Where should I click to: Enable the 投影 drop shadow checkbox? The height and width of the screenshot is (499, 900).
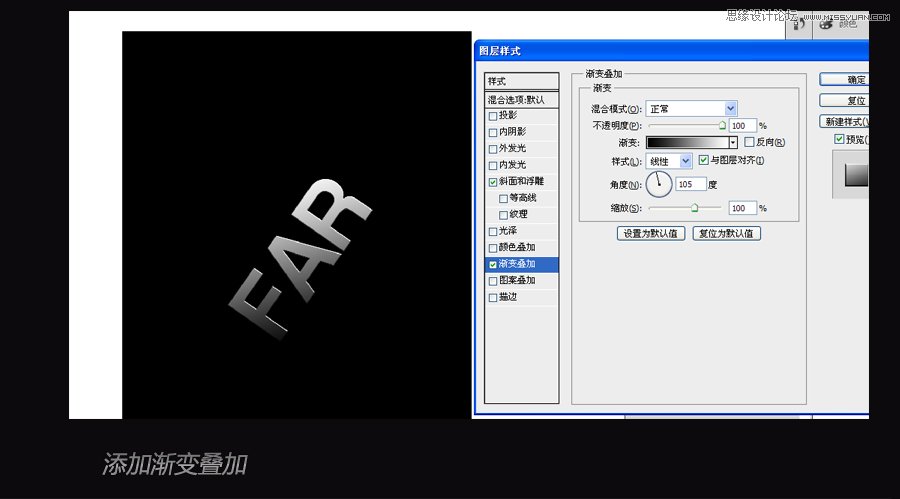tap(492, 116)
